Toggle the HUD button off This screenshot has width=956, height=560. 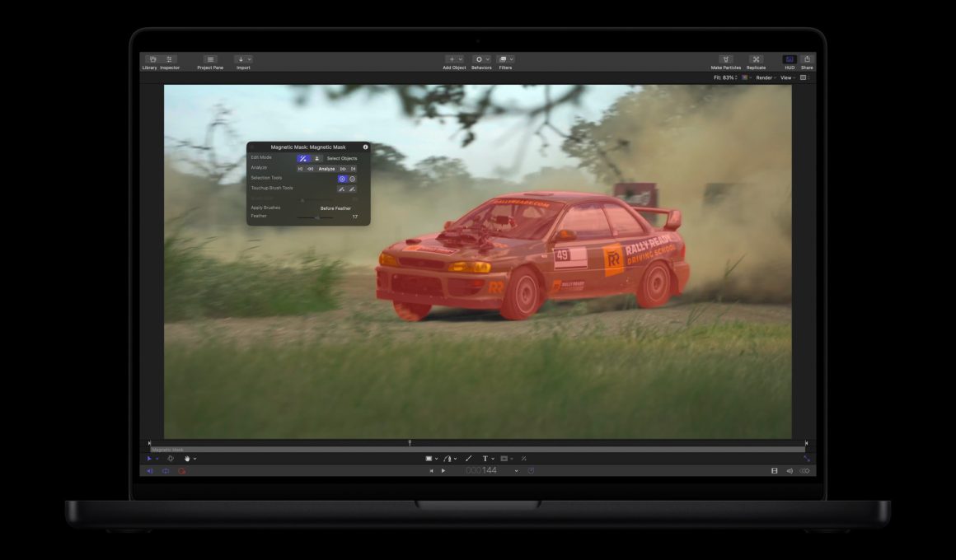790,60
